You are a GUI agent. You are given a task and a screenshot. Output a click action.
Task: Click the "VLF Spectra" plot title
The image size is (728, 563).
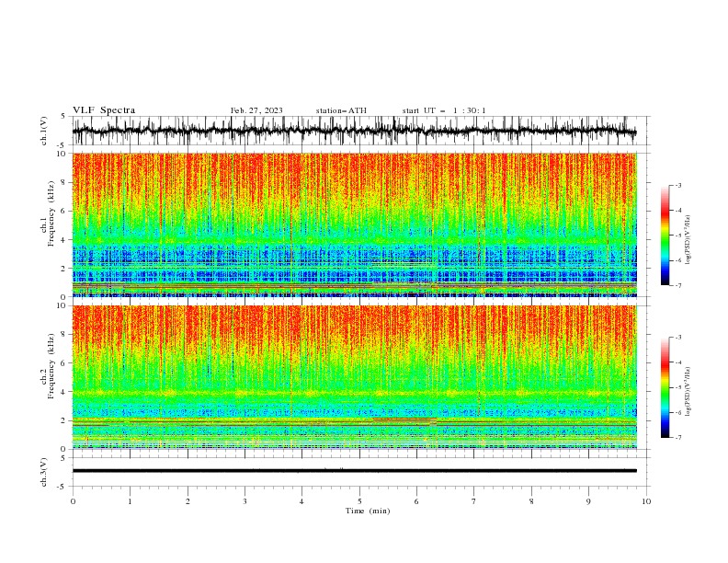[104, 110]
